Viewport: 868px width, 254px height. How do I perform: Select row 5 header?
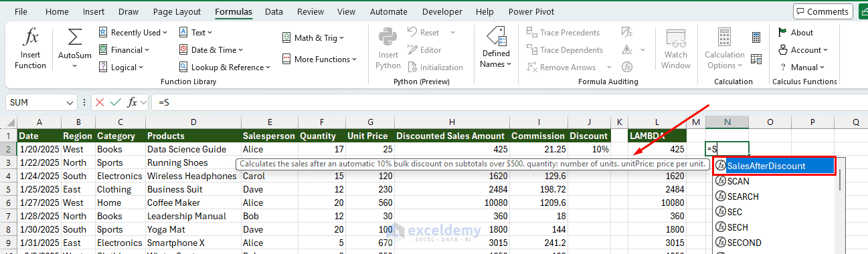click(x=8, y=189)
